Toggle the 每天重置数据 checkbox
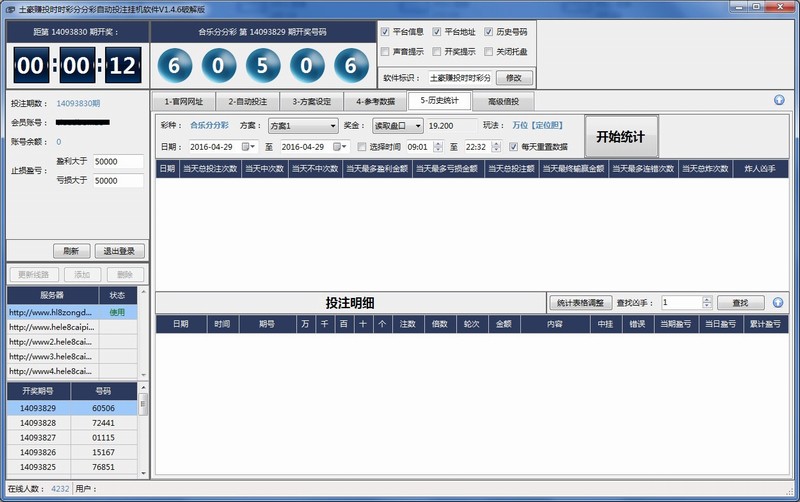 (513, 146)
